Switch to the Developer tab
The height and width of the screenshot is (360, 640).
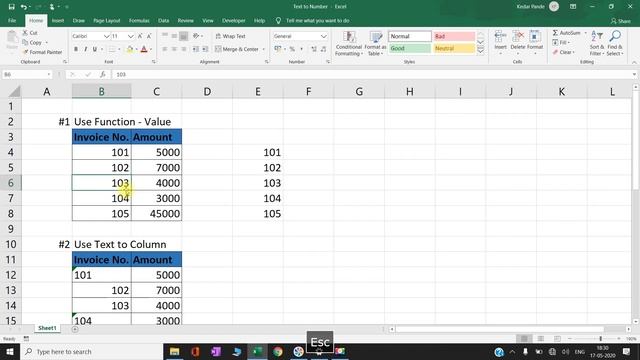click(233, 20)
